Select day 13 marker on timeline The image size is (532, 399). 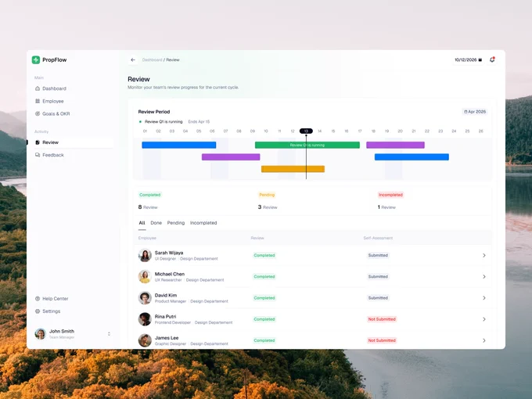(306, 131)
